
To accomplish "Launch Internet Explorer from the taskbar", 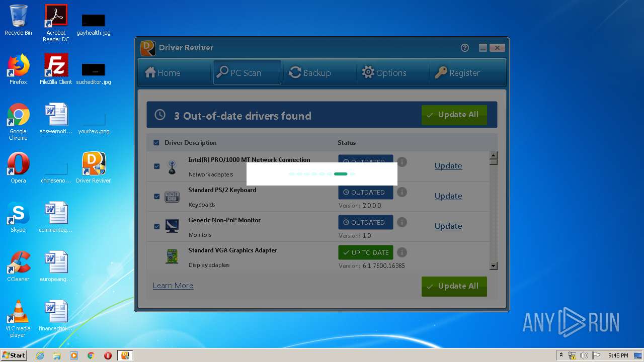I will pos(40,355).
